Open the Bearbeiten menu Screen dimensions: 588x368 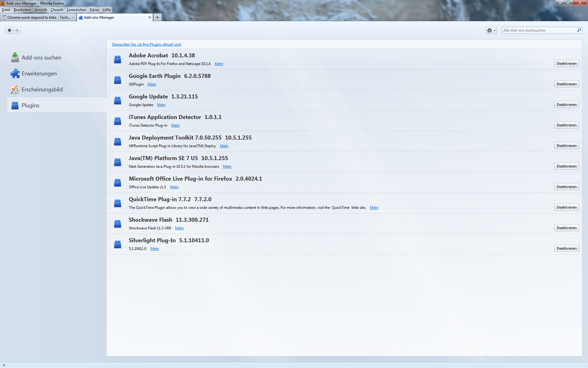pos(22,10)
